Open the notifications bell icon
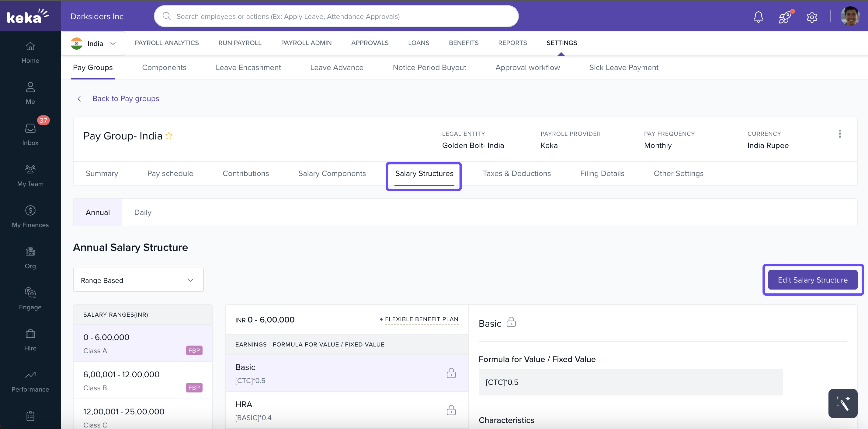This screenshot has width=868, height=429. coord(758,16)
